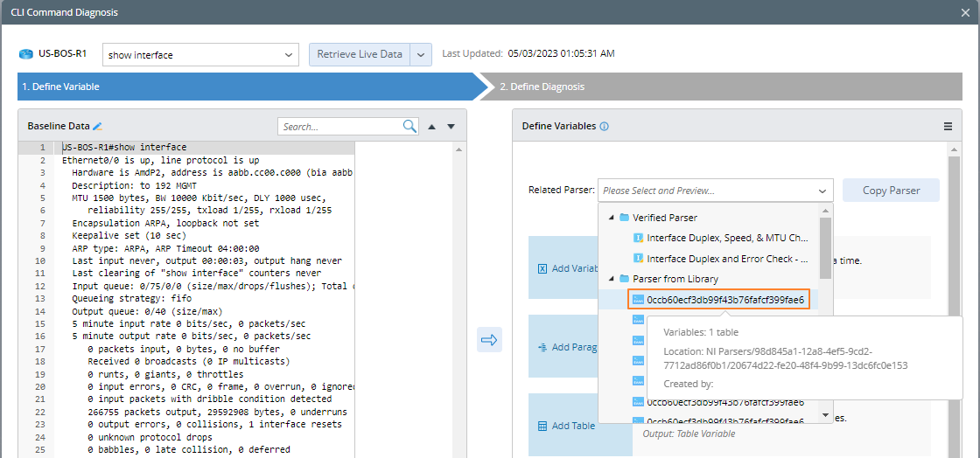Click the 'Queueing strategy: fifo' line
The width and height of the screenshot is (980, 458).
(x=132, y=298)
